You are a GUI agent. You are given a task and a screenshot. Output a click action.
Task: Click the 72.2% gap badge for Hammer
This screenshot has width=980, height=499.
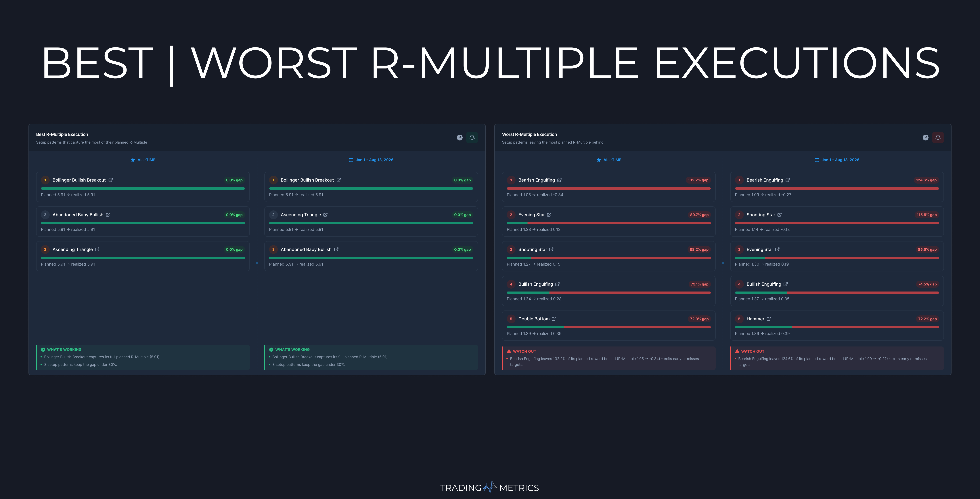[927, 319]
